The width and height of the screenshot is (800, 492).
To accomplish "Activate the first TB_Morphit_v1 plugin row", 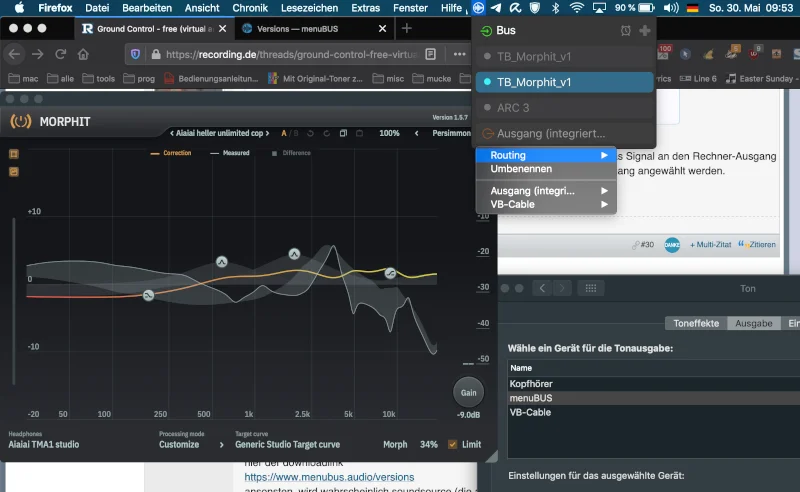I will click(564, 57).
